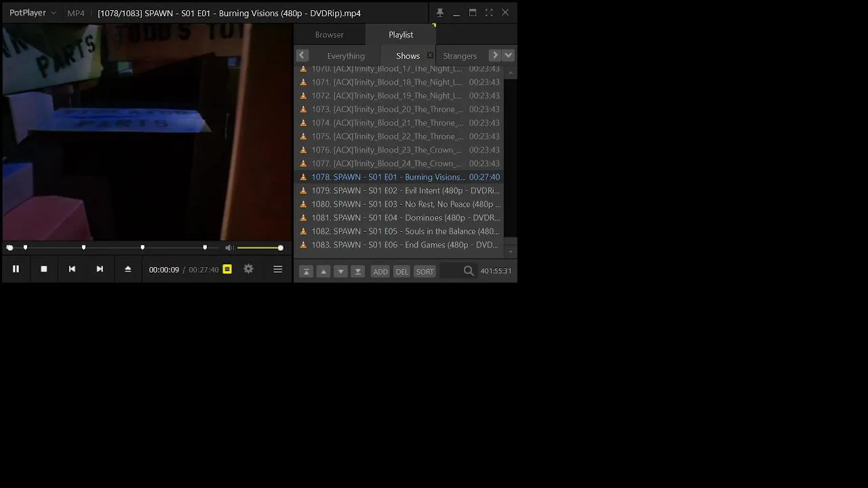This screenshot has width=868, height=488.
Task: Stop the video playback
Action: coord(44,269)
